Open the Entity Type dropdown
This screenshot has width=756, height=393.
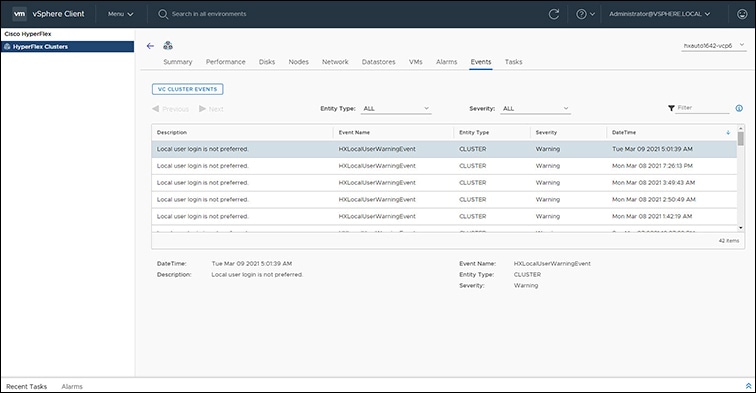click(x=396, y=108)
